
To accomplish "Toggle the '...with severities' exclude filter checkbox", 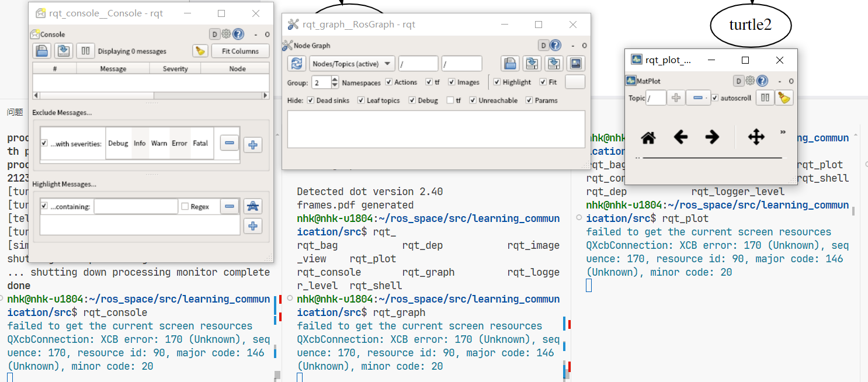I will [x=44, y=143].
